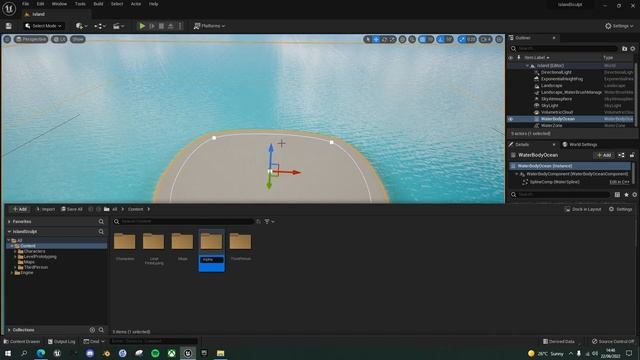
Task: Open the Actor menu
Action: (x=136, y=4)
